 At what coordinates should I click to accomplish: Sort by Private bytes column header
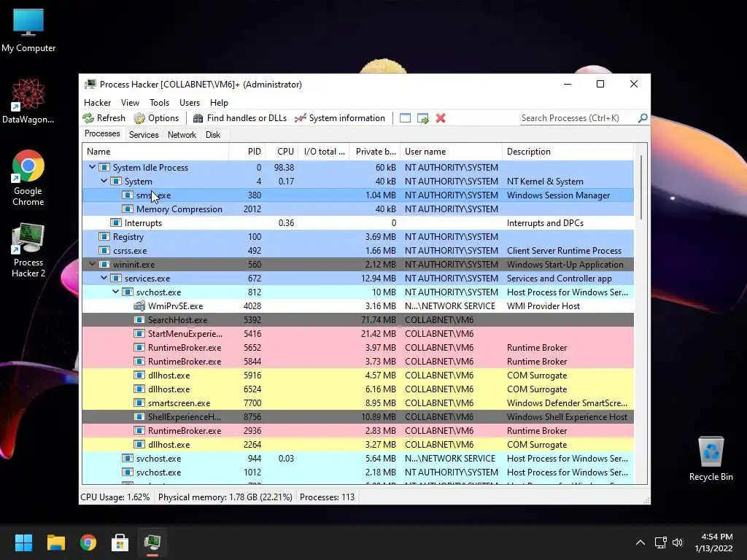pos(375,152)
